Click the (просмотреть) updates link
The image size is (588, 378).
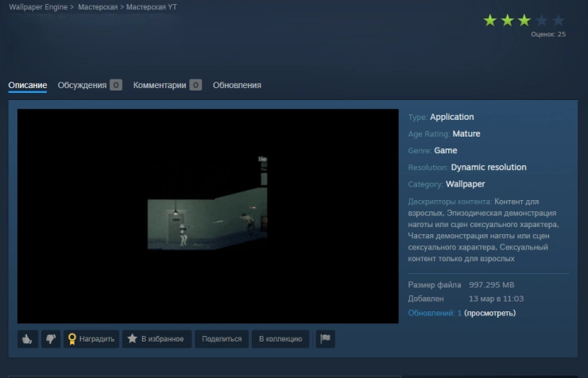489,313
